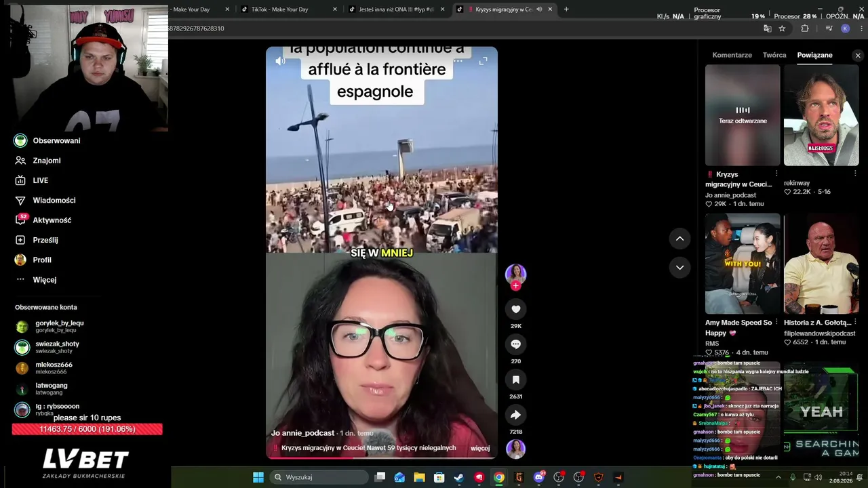Switch to the Twórca tab

[774, 55]
